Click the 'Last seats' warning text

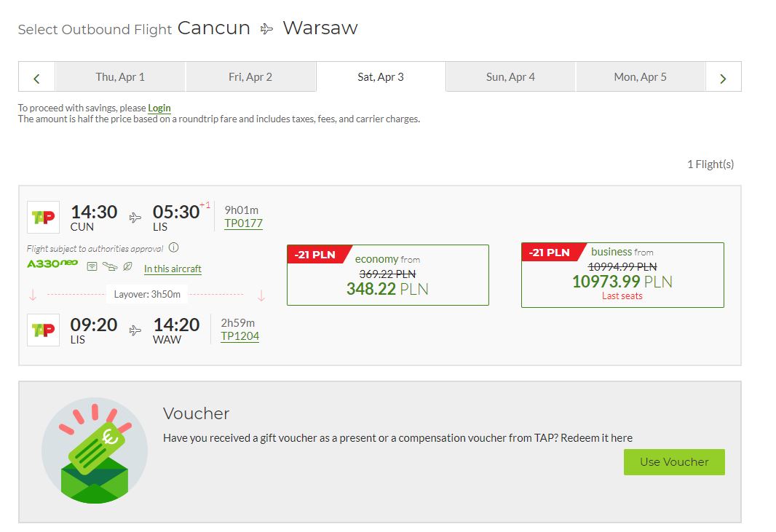622,296
